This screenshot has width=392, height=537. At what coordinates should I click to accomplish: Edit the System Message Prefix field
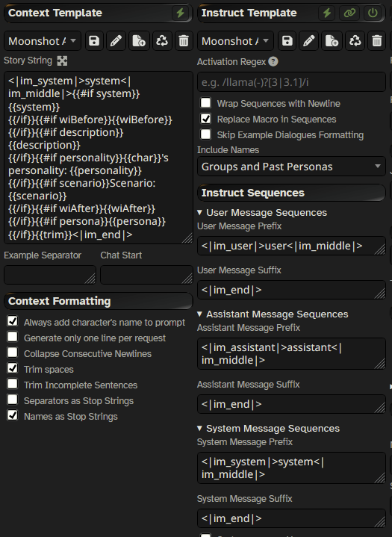pyautogui.click(x=291, y=468)
